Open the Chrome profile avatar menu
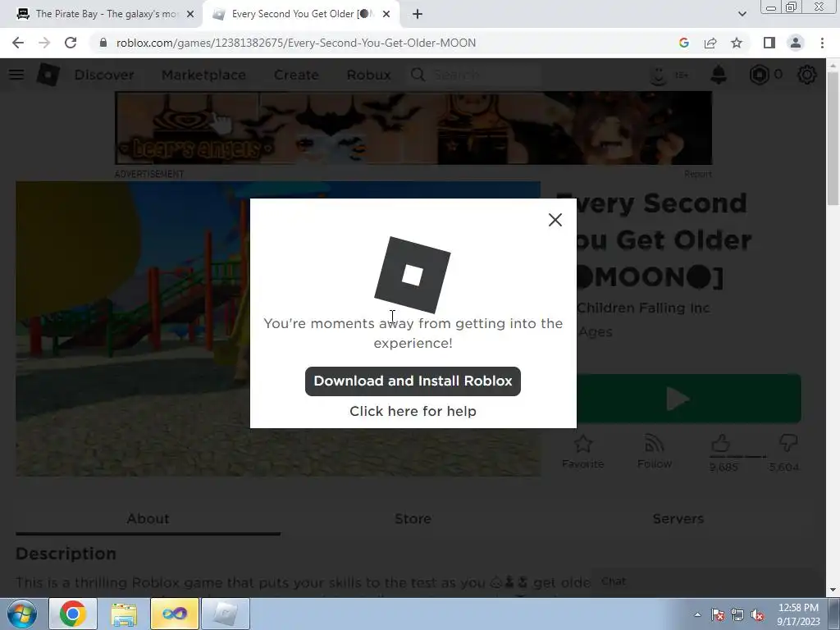Image resolution: width=840 pixels, height=630 pixels. pos(796,43)
